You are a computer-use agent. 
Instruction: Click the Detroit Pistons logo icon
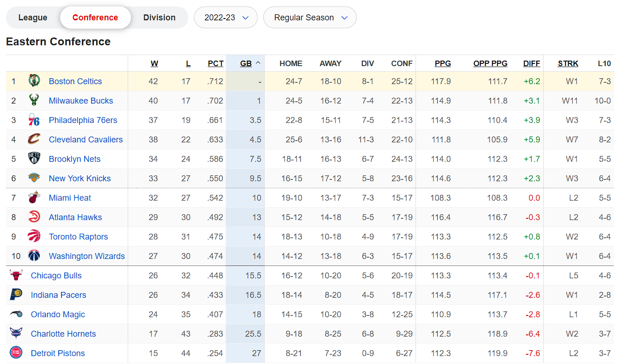[16, 353]
